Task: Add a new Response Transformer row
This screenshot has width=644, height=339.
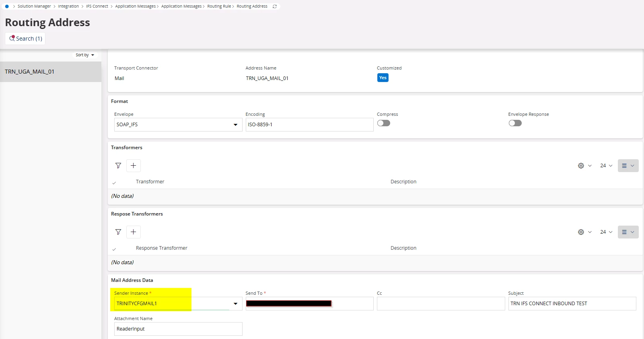Action: (x=134, y=232)
